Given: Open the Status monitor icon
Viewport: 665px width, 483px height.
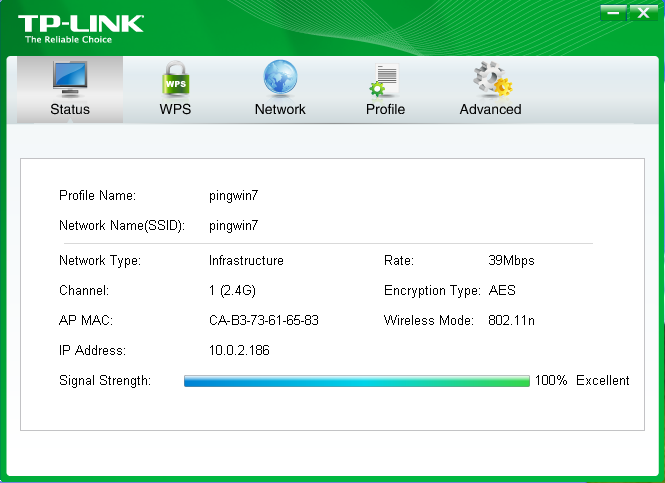Looking at the screenshot, I should (70, 79).
